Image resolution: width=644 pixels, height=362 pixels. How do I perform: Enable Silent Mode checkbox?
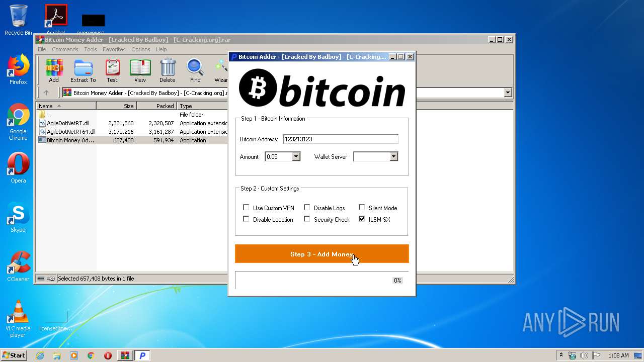(x=362, y=207)
